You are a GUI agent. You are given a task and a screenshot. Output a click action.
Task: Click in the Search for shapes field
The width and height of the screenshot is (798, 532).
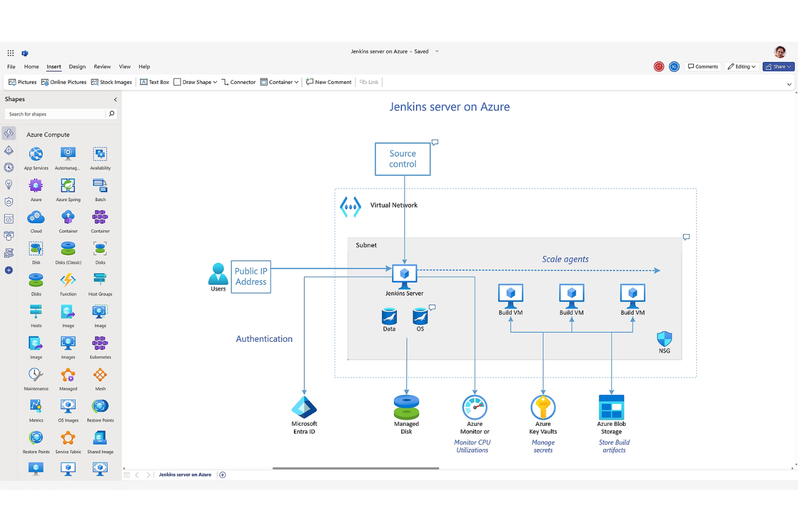coord(55,114)
